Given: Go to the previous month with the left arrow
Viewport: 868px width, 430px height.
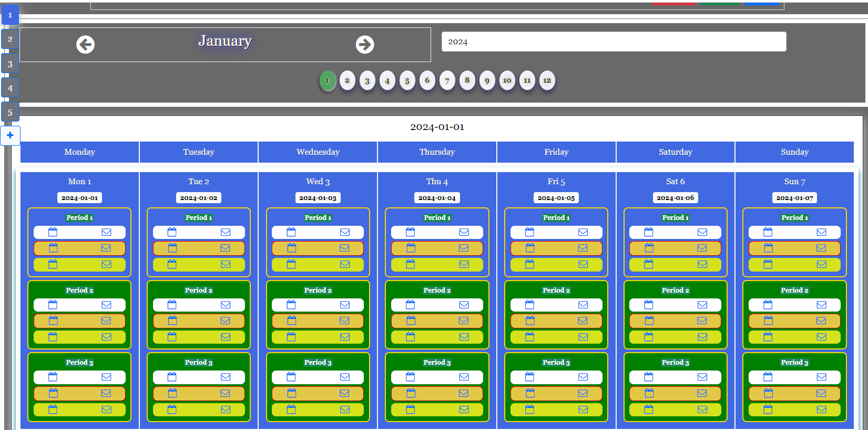Looking at the screenshot, I should 85,45.
